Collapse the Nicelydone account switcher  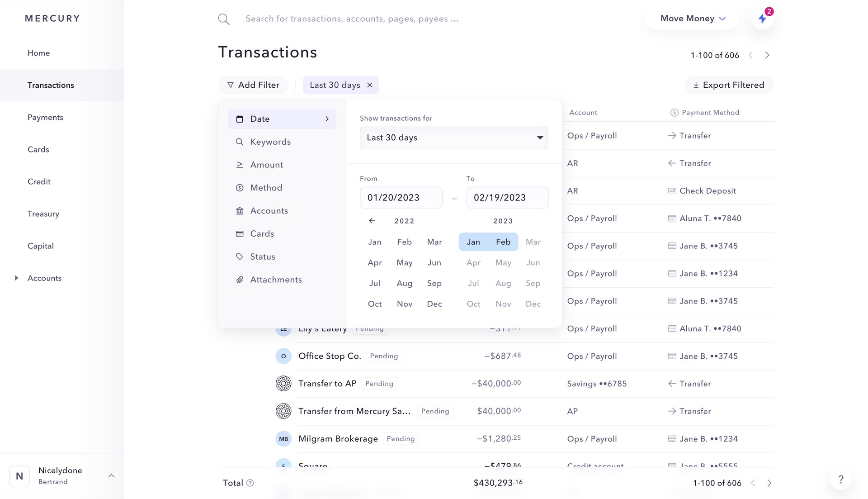[x=111, y=475]
